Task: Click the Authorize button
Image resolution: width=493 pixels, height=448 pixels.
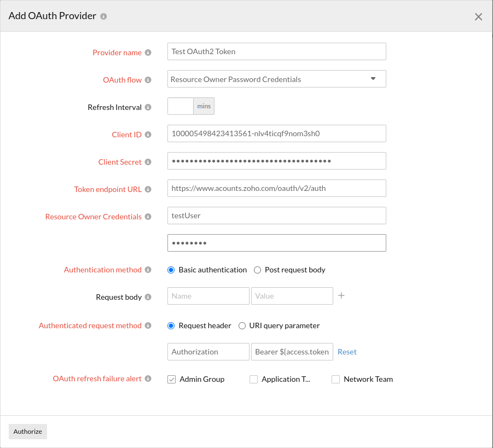Action: (27, 432)
